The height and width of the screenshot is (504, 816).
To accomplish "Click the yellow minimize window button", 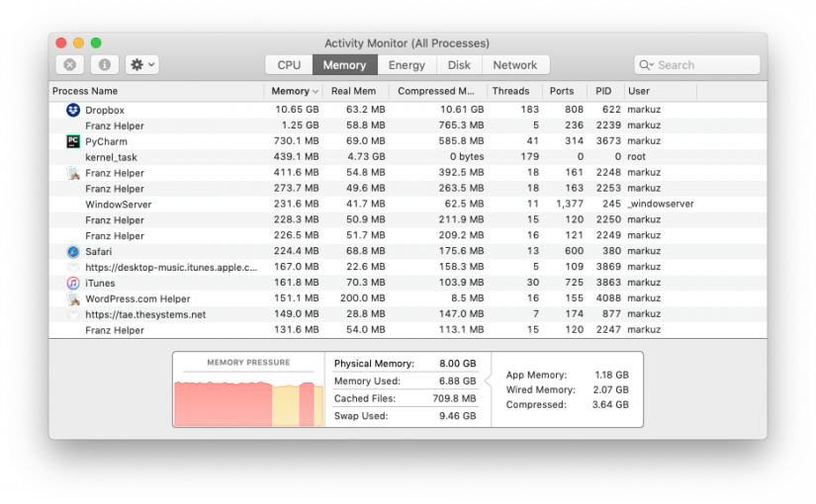I will point(78,42).
